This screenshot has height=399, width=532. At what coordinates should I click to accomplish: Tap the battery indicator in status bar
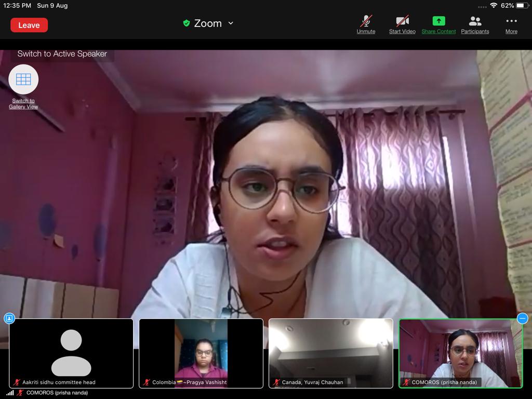tap(522, 6)
